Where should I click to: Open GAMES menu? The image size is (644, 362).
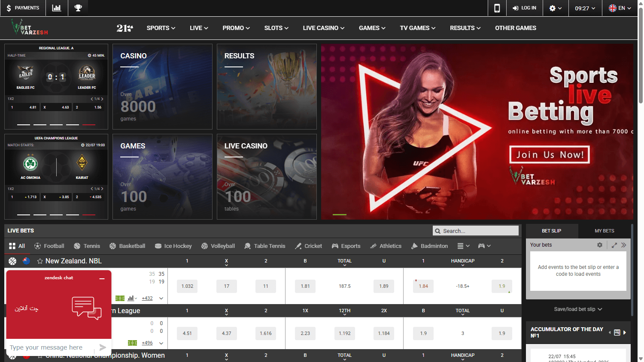[372, 28]
